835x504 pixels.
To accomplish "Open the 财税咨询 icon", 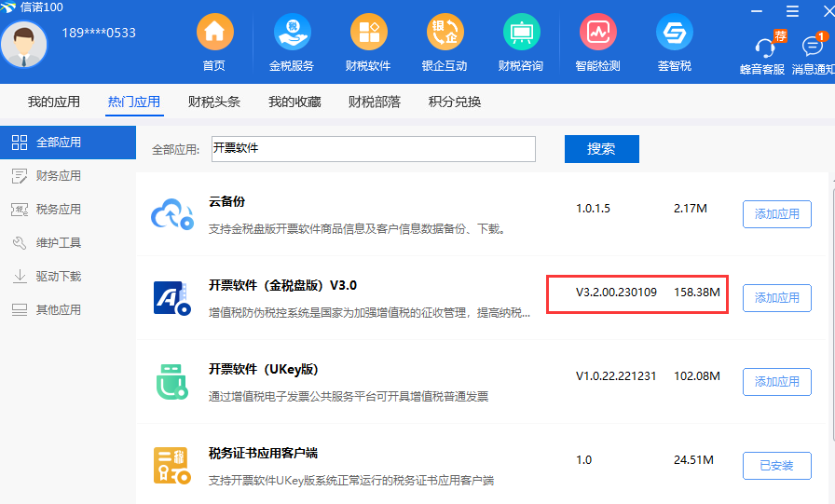I will tap(521, 33).
